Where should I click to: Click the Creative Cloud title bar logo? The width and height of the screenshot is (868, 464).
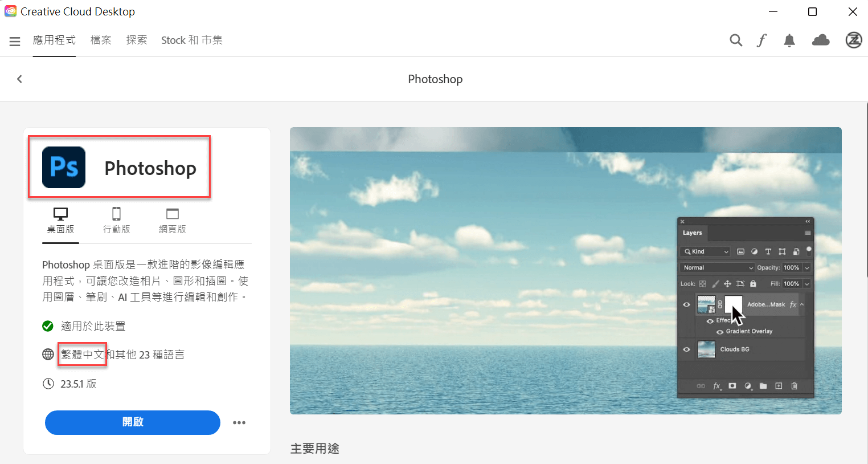pos(10,11)
